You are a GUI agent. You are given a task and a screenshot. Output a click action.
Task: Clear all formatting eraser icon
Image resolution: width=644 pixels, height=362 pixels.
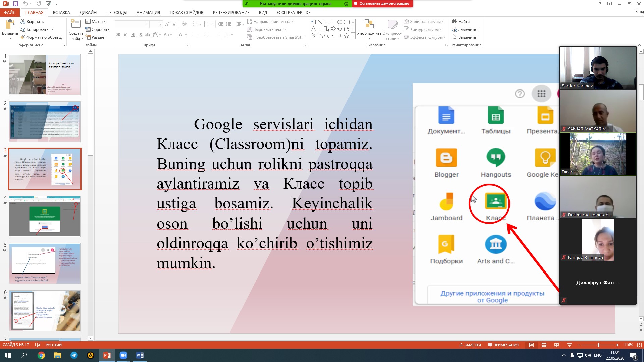[184, 24]
